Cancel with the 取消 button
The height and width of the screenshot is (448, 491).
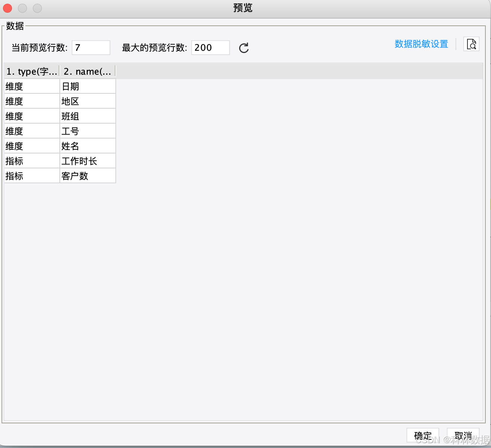pos(463,435)
